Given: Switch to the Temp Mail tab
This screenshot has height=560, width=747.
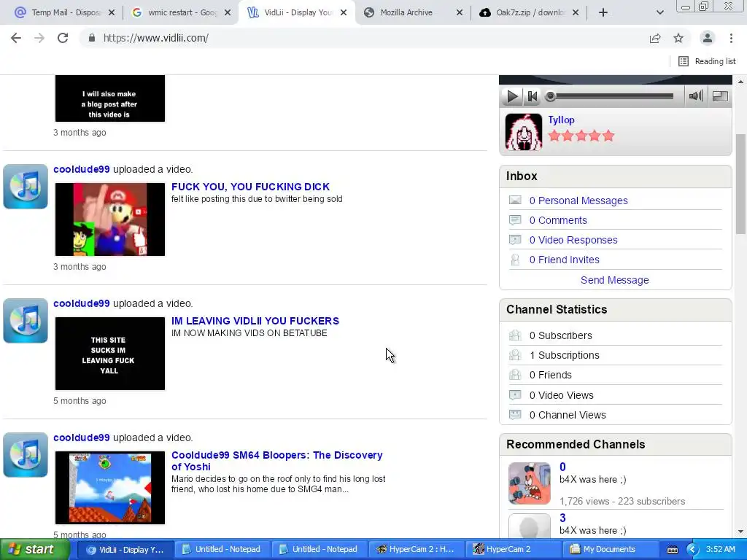Looking at the screenshot, I should coord(64,13).
